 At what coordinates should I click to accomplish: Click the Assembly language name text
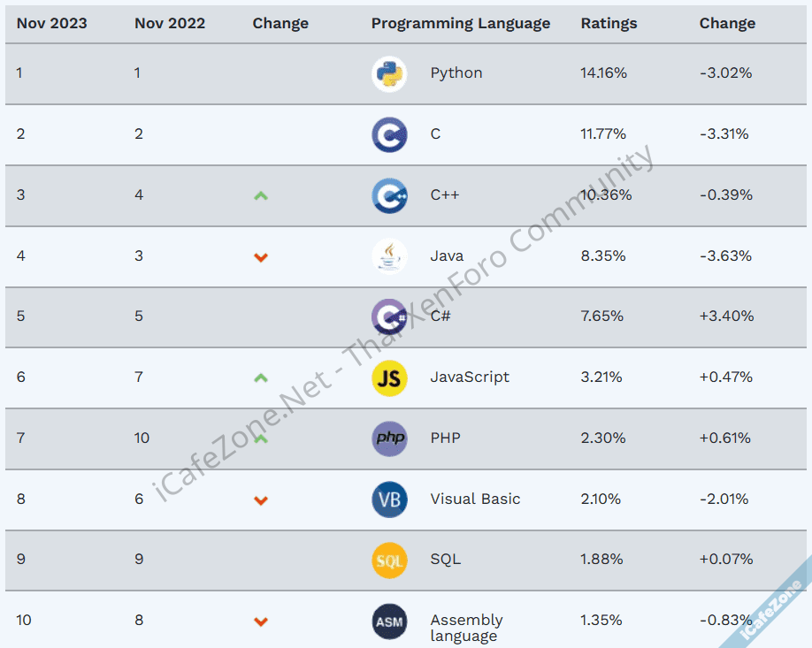pyautogui.click(x=466, y=628)
